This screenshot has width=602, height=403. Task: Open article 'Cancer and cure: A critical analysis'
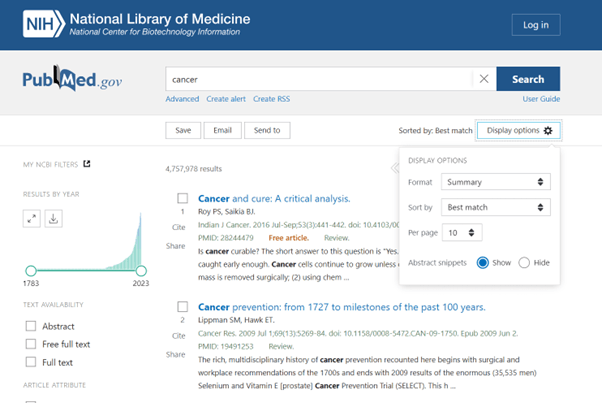[274, 198]
